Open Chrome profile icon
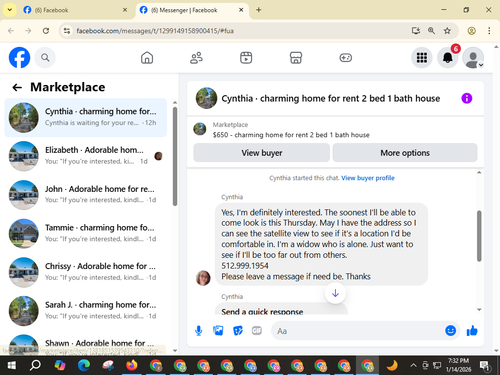The height and width of the screenshot is (375, 500). [x=471, y=31]
